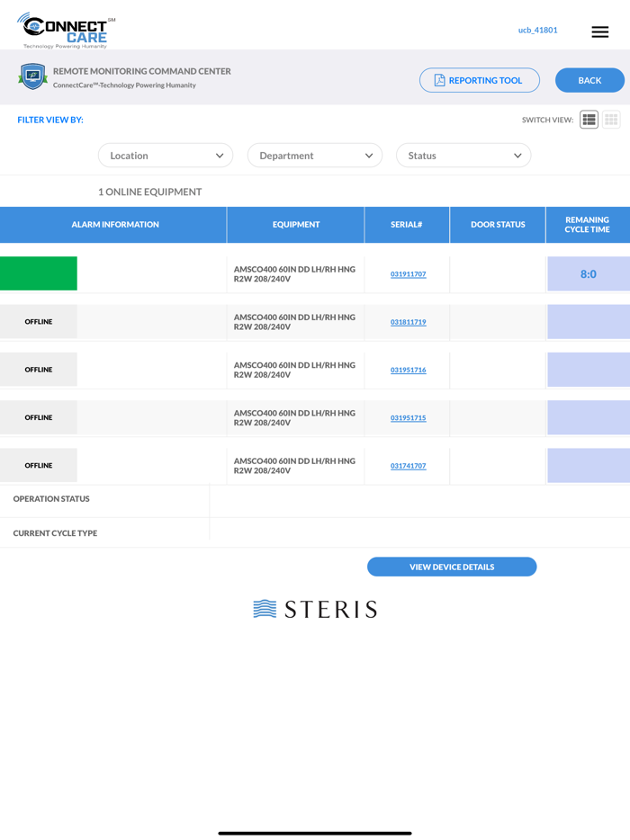
Task: Click Alarm Information column header
Action: [113, 225]
